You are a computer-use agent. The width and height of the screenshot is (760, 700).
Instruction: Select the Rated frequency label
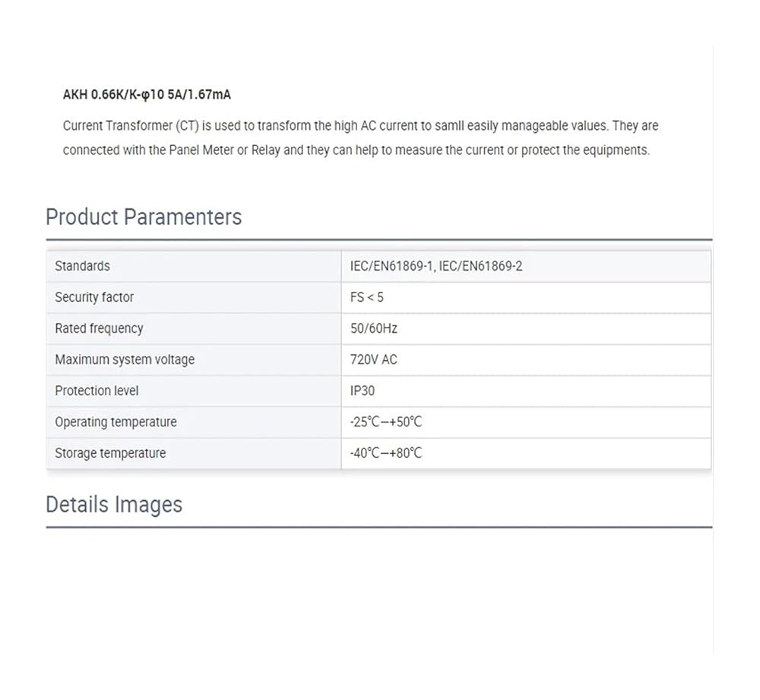[99, 328]
